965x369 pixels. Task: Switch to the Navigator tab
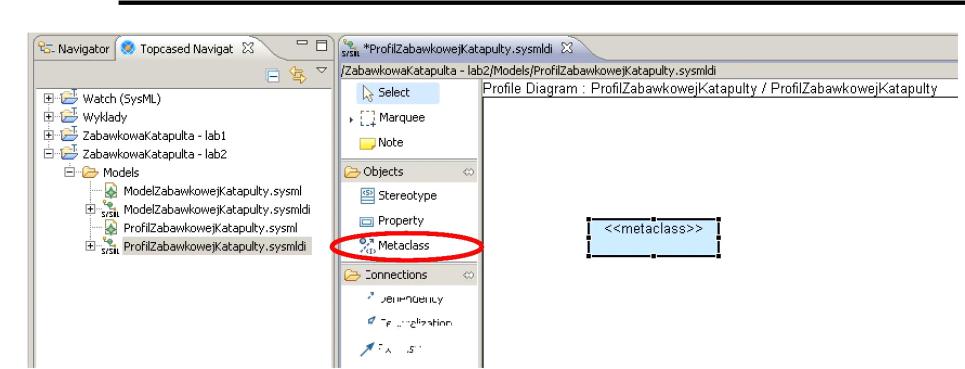(x=74, y=49)
